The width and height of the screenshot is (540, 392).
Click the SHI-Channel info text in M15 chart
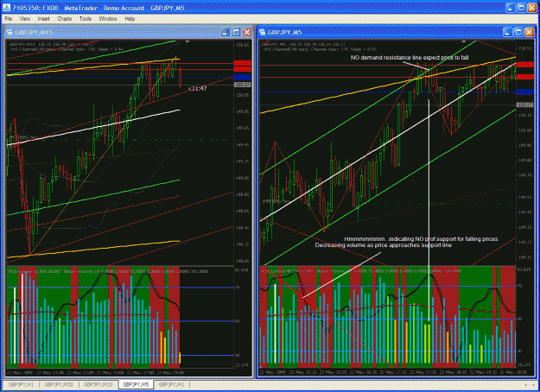(66, 49)
